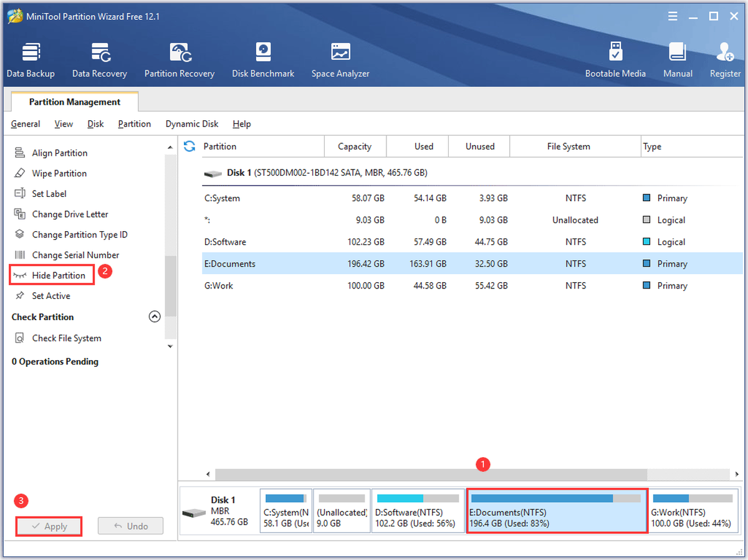This screenshot has height=560, width=748.
Task: Create Bootable Media
Action: tap(615, 60)
